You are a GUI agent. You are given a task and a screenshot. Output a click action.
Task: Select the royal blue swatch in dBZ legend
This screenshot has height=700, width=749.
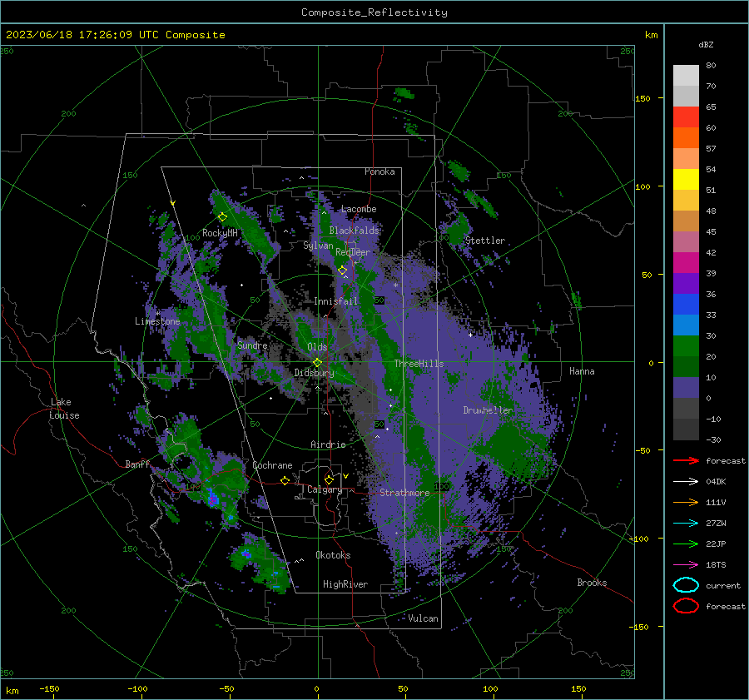[x=686, y=304]
